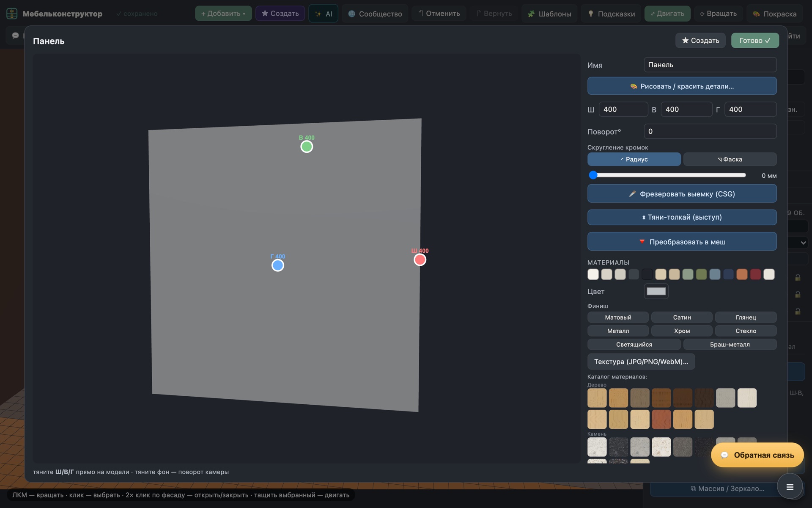
Task: Choose the plain Металл finish
Action: tap(618, 331)
